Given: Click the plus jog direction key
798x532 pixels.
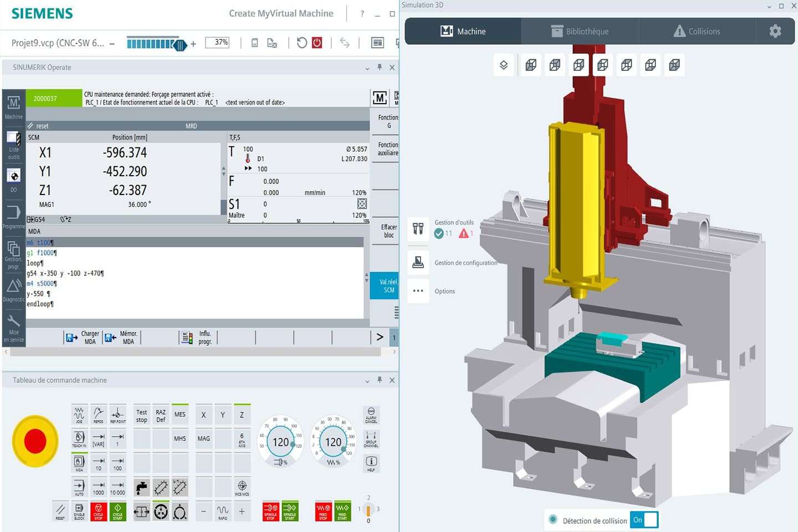Looking at the screenshot, I should point(242,511).
